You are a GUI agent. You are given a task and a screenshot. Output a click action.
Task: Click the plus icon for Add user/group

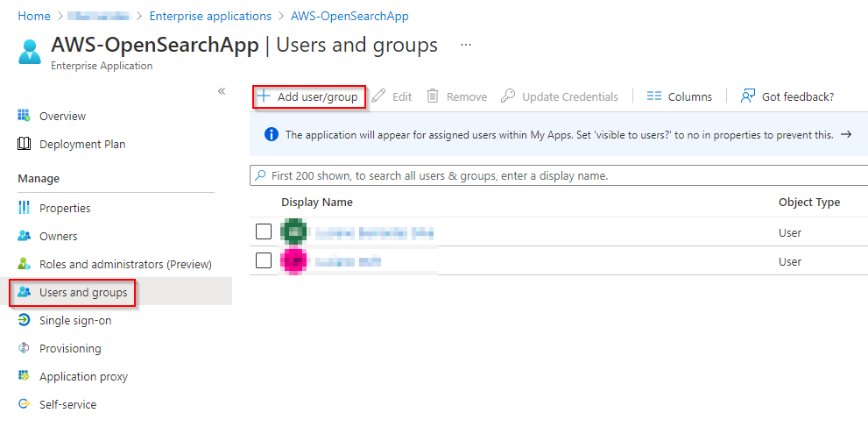point(264,96)
